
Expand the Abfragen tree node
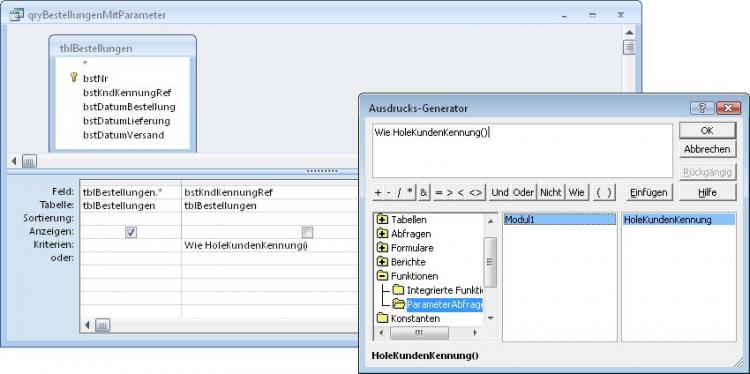tap(382, 234)
